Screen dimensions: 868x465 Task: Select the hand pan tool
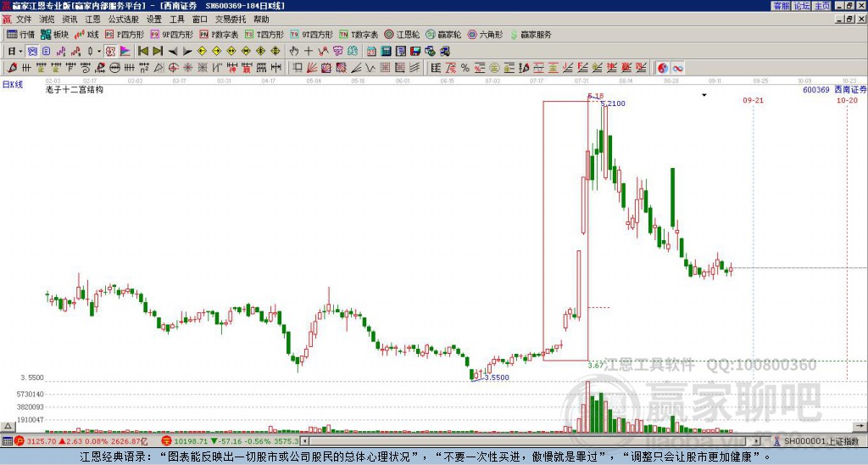pos(293,51)
